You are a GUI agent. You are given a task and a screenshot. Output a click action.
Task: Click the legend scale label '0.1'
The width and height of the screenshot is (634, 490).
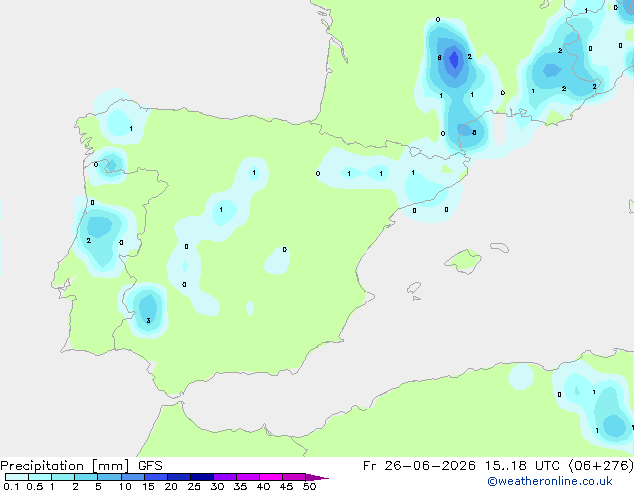click(x=11, y=486)
